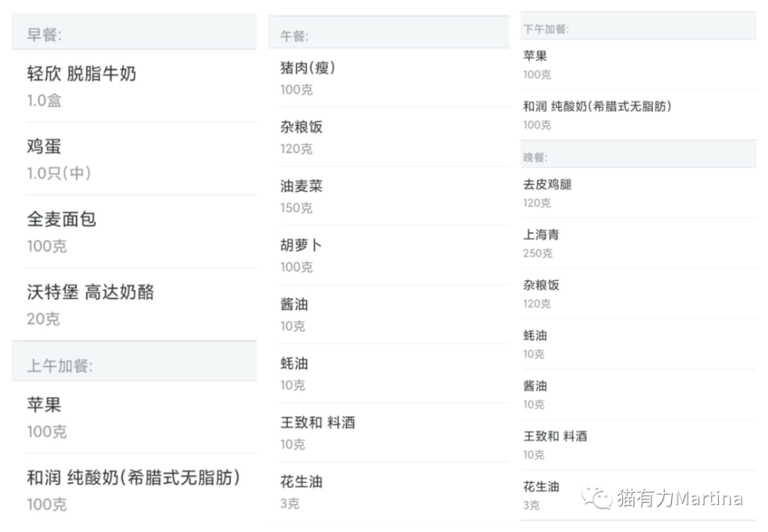Tap the 晚餐 section header
Viewport: 768px width, 532px height.
638,154
